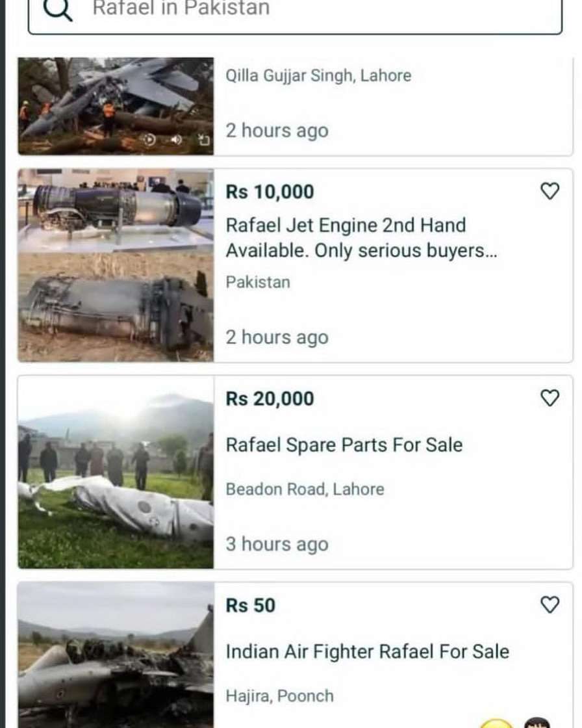
Task: Click the search magnifier icon
Action: [57, 9]
